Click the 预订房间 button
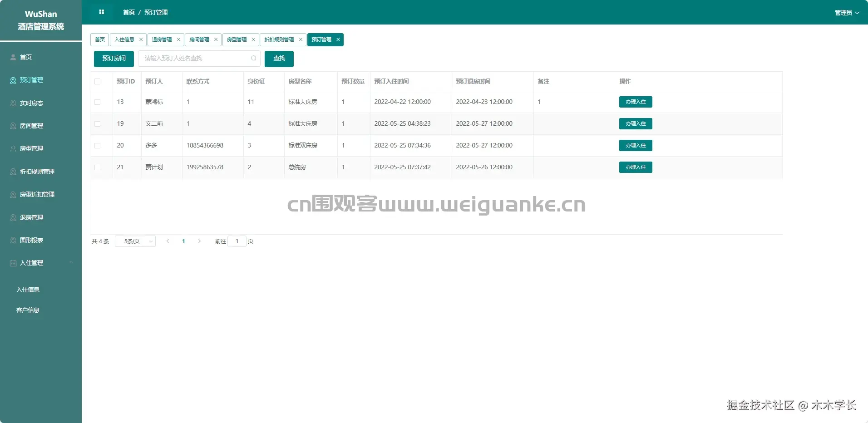Viewport: 868px width, 423px height. tap(114, 59)
